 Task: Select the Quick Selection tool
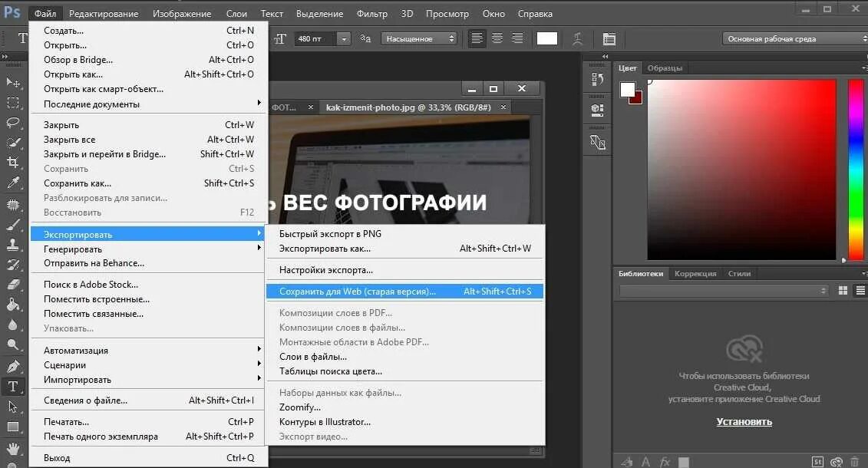coord(13,143)
